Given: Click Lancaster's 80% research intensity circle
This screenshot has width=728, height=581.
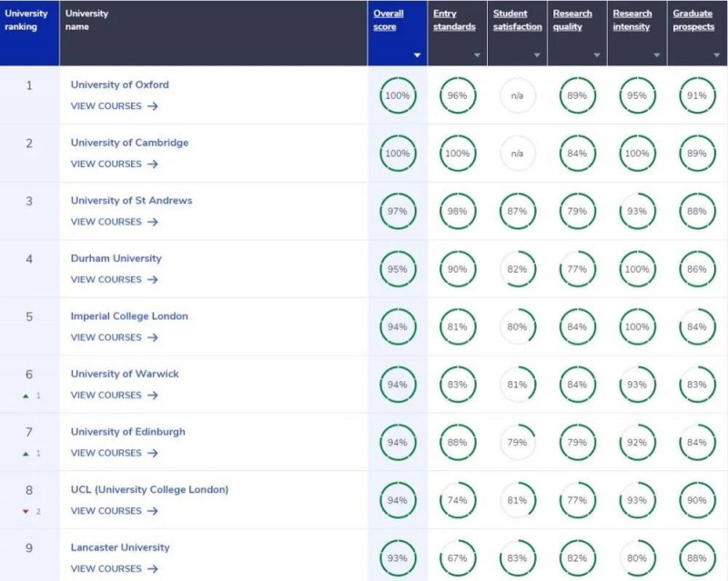Looking at the screenshot, I should pos(638,557).
